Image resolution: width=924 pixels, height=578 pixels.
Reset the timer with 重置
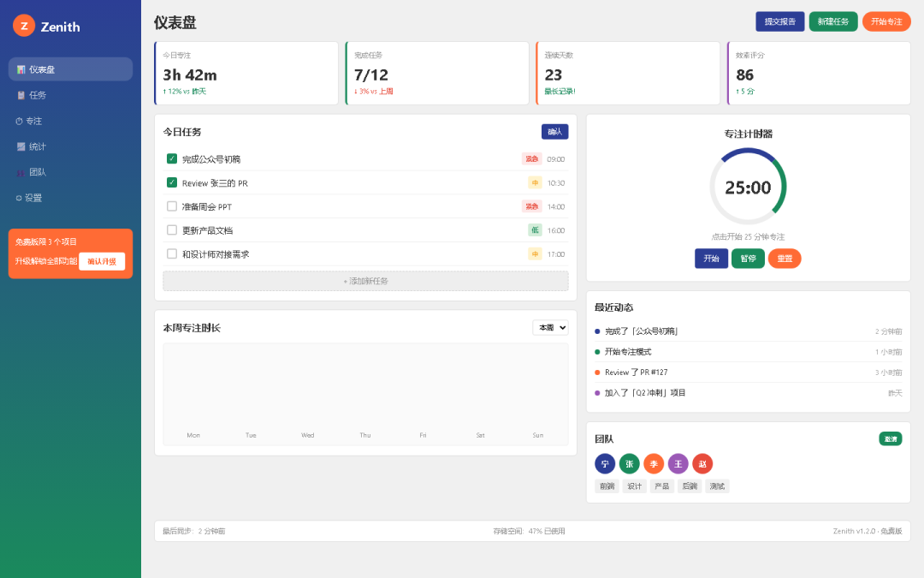click(785, 259)
